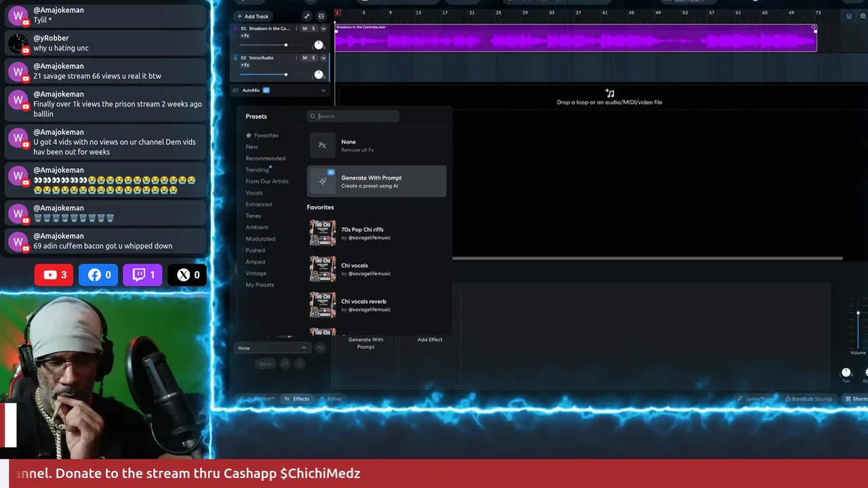Select Enhanced presets category
The height and width of the screenshot is (488, 868).
pos(258,204)
